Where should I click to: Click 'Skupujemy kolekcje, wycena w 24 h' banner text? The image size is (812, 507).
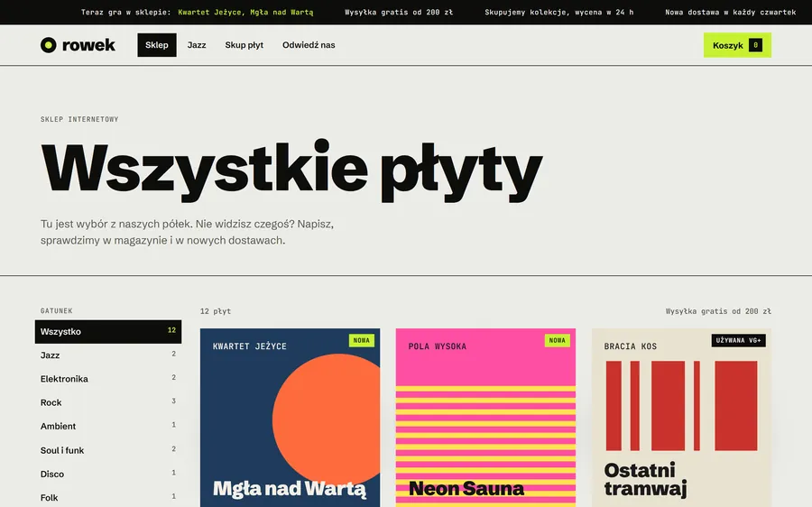tap(558, 12)
